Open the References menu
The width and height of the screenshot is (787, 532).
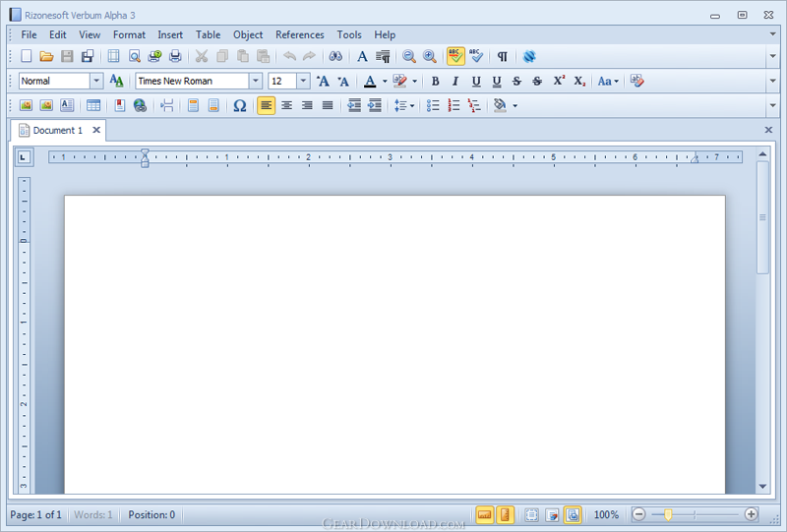[x=300, y=34]
